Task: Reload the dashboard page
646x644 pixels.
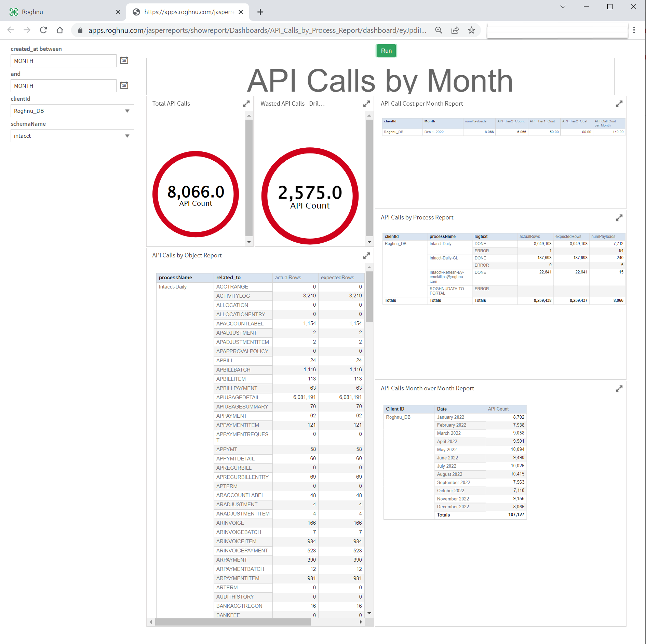Action: click(x=43, y=30)
